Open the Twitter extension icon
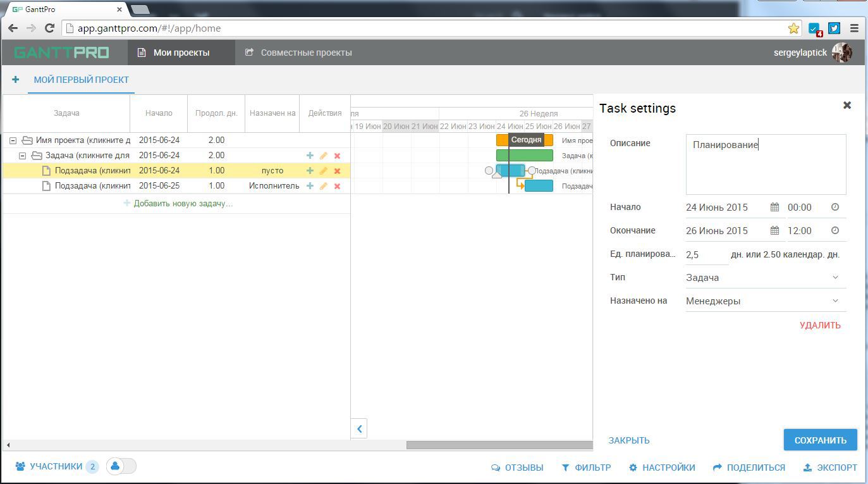The width and height of the screenshot is (868, 484). point(834,28)
